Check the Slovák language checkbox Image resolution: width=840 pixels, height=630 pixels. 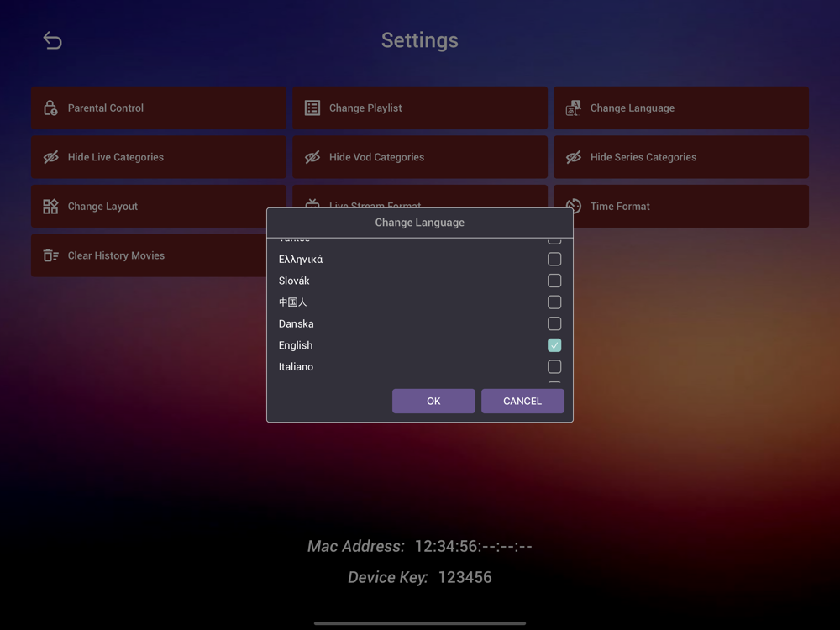pyautogui.click(x=554, y=281)
